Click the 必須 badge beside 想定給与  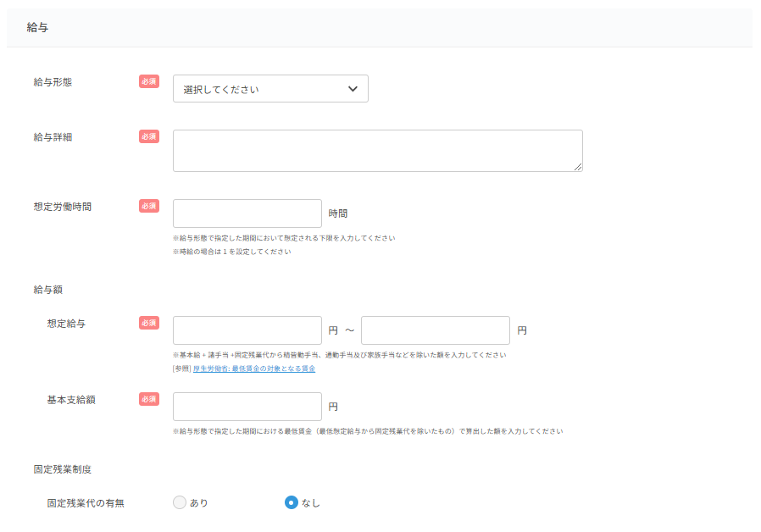point(149,323)
